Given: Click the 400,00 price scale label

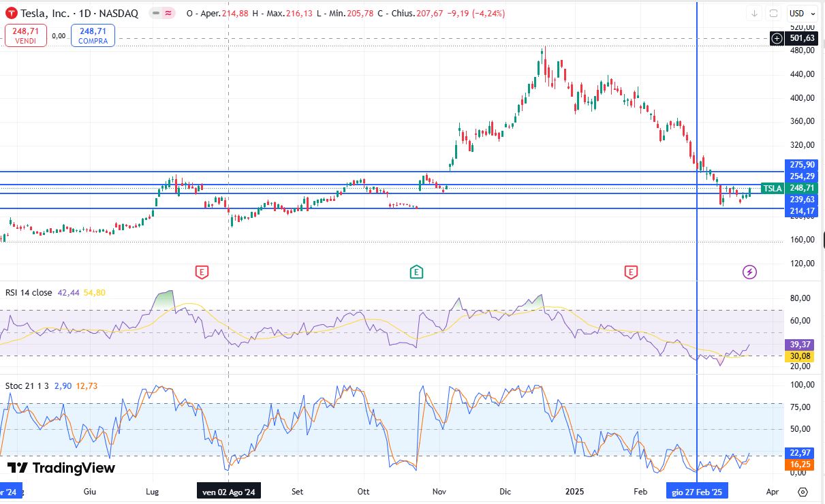Looking at the screenshot, I should tap(803, 98).
